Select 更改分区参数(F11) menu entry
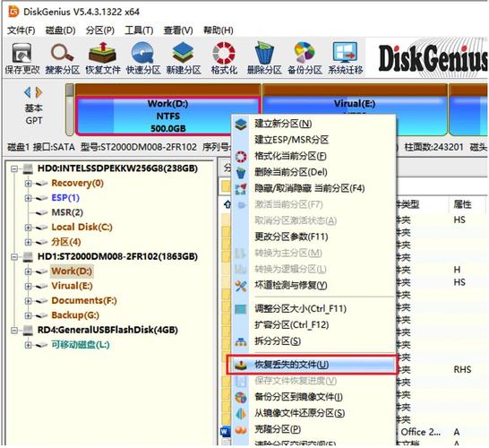This screenshot has height=448, width=489. [x=313, y=237]
